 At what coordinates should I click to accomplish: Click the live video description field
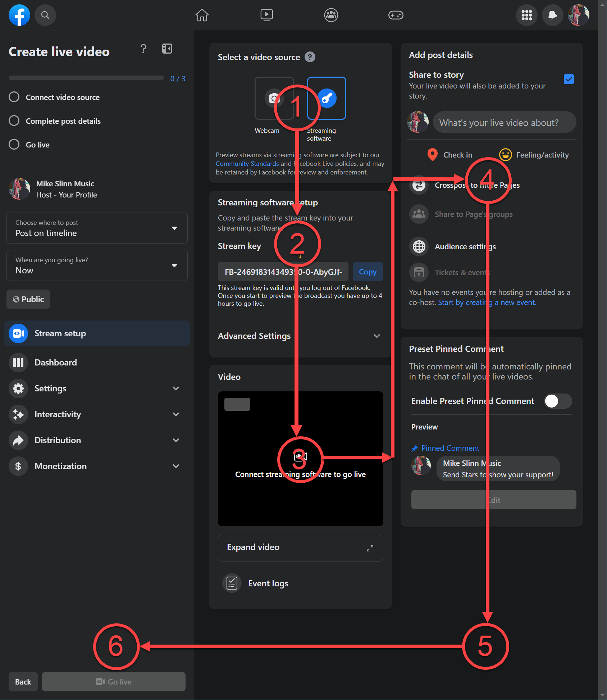[504, 123]
